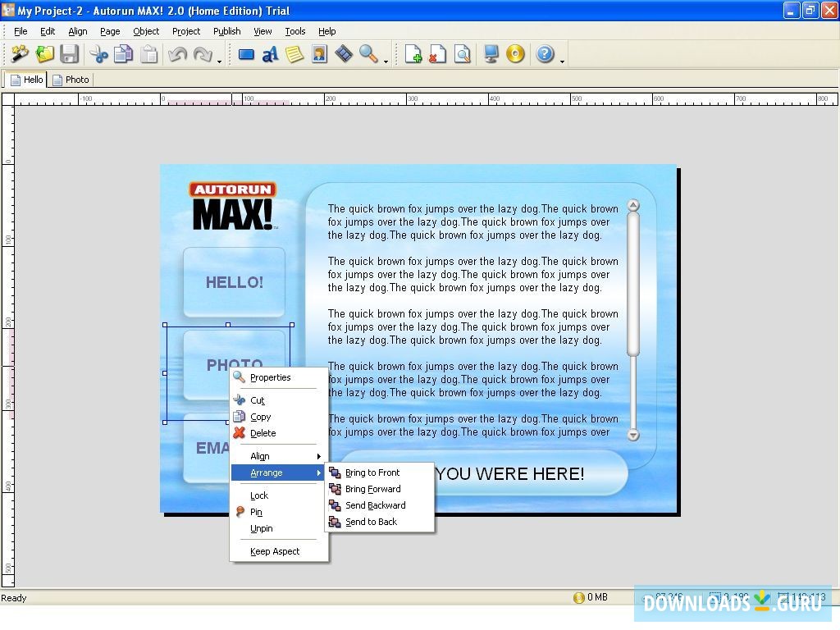Click the Copy toolbar icon
This screenshot has width=840, height=630.
pos(124,54)
